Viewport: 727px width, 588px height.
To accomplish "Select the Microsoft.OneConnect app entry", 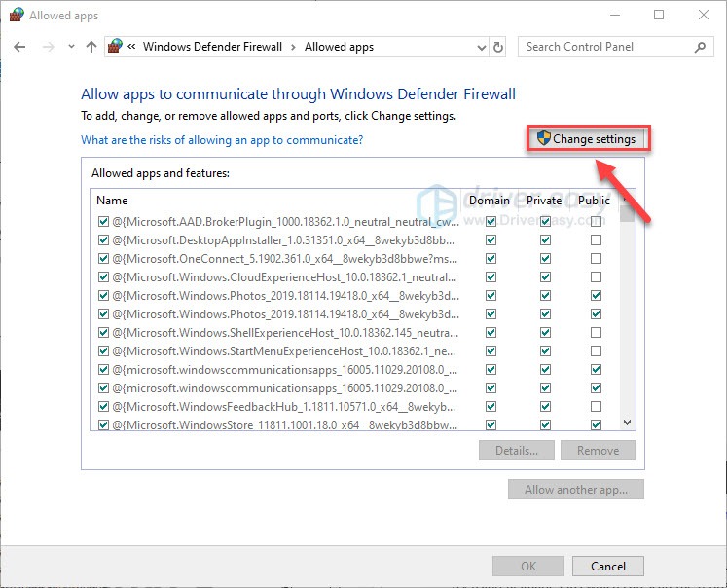I will pos(285,259).
